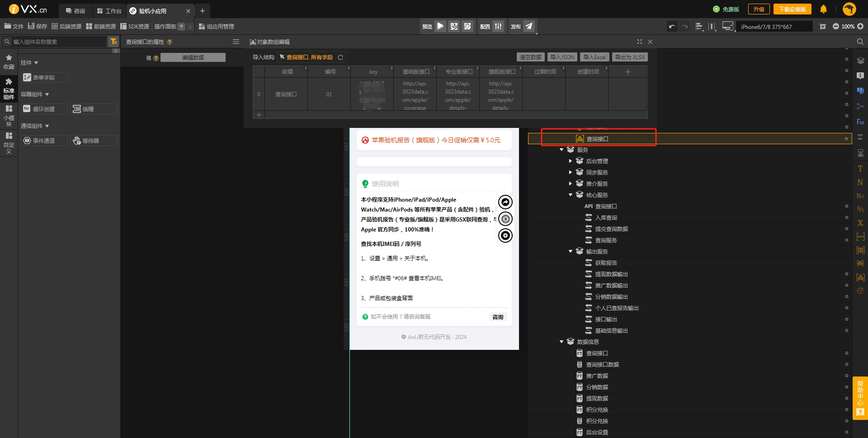
Task: Click the 导入JSON button
Action: tap(562, 57)
